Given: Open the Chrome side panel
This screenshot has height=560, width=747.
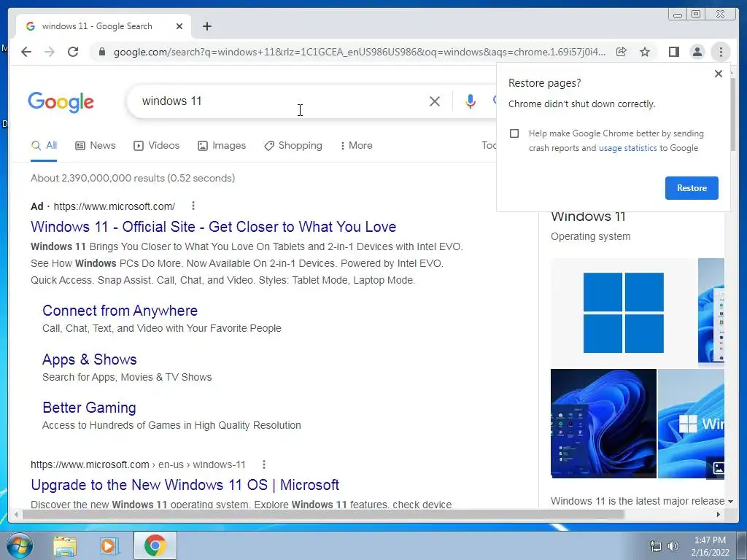Looking at the screenshot, I should coord(673,52).
